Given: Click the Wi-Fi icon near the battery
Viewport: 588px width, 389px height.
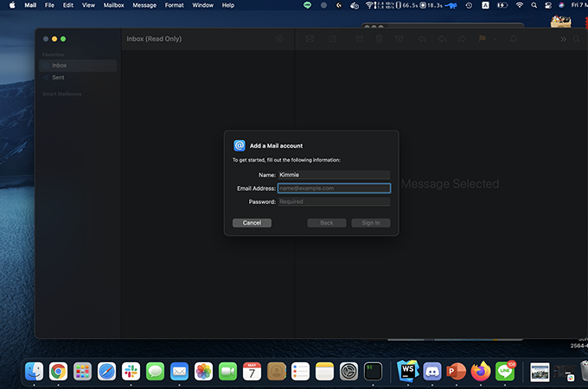Looking at the screenshot, I should pyautogui.click(x=520, y=5).
